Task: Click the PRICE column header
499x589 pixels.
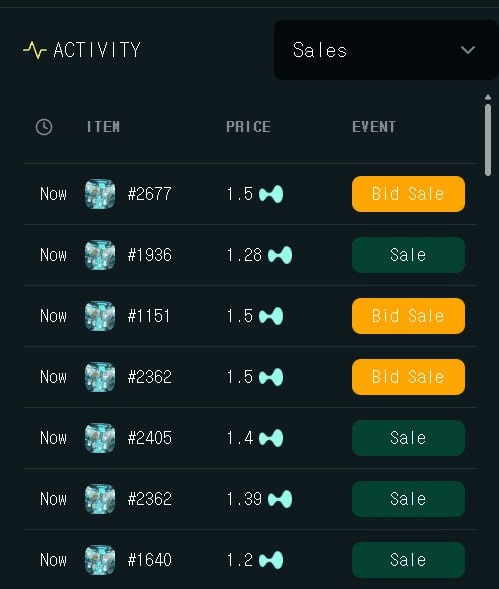Action: pos(248,127)
